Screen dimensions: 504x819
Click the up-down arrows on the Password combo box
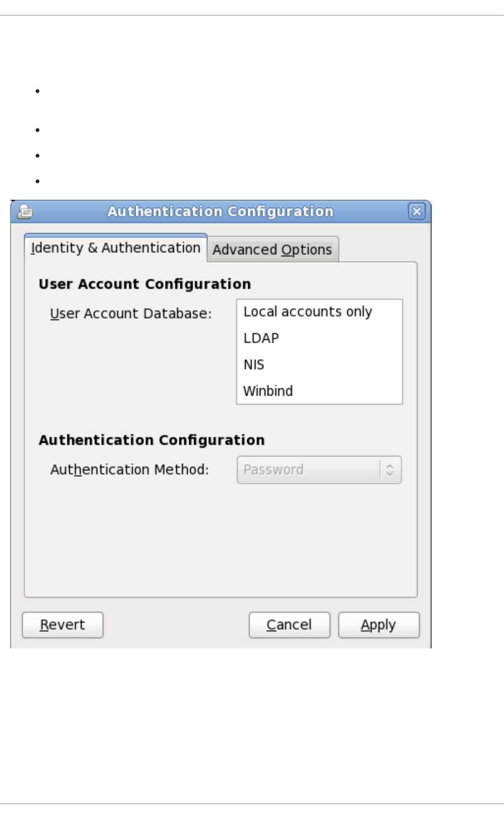(390, 469)
